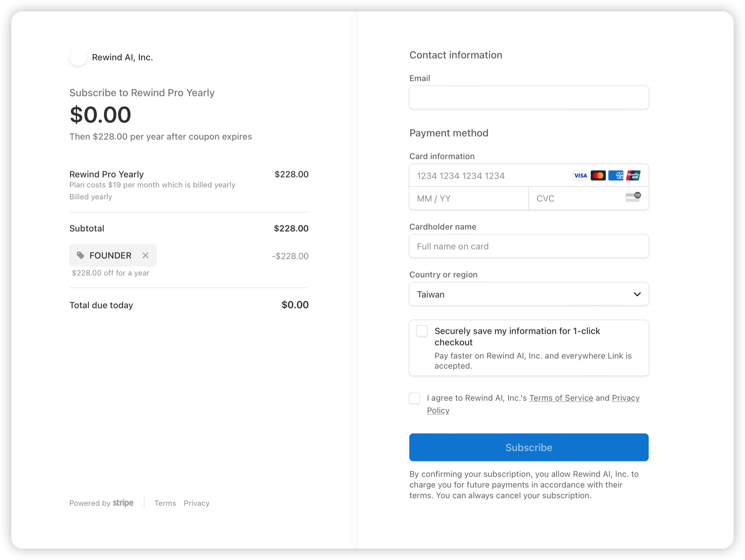Open the Terms link in the footer

tap(165, 503)
